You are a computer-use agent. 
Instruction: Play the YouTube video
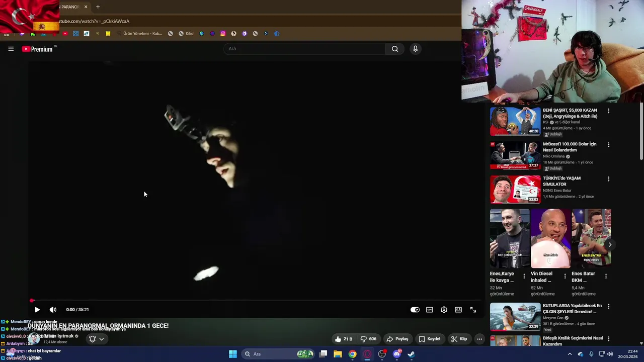(x=37, y=310)
